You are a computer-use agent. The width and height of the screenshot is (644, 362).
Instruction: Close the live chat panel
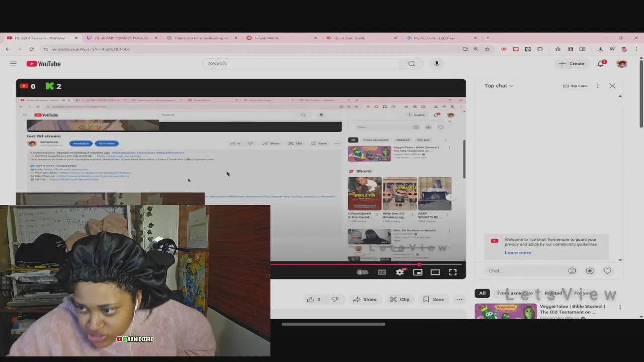click(612, 86)
